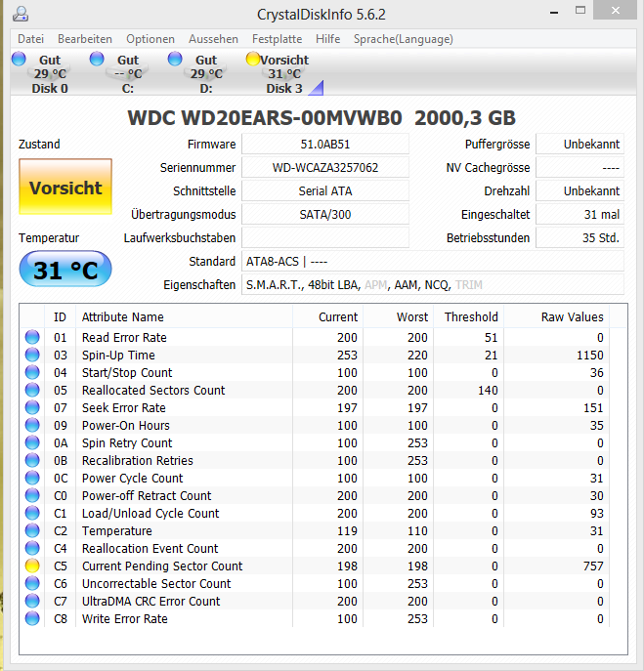This screenshot has width=644, height=671.
Task: Click the status orb of Power-On Hours row
Action: [x=32, y=425]
